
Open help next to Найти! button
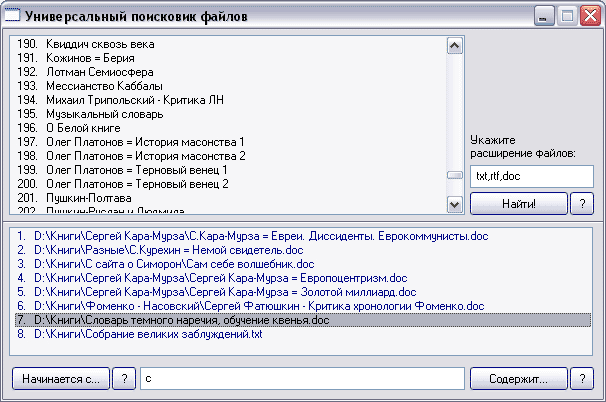(x=582, y=203)
